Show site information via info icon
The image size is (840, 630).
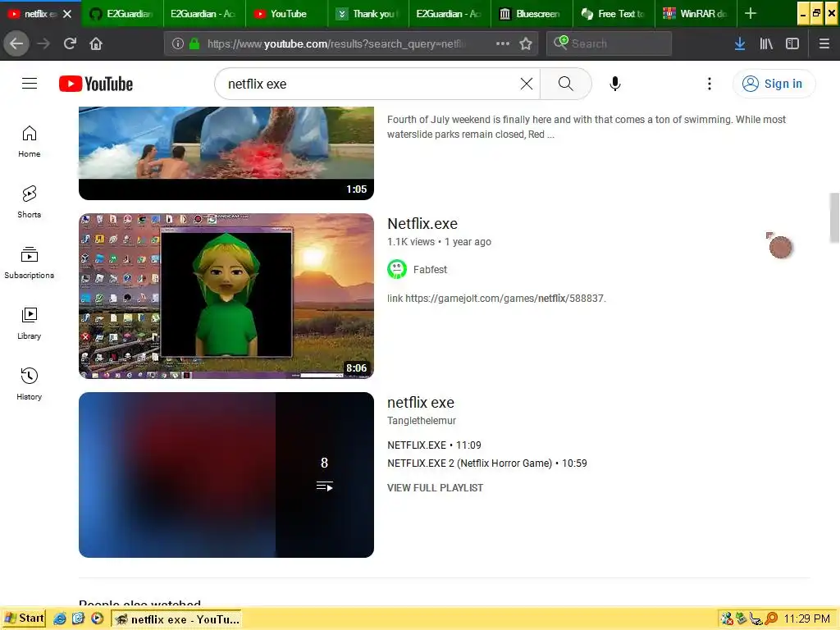coord(178,44)
